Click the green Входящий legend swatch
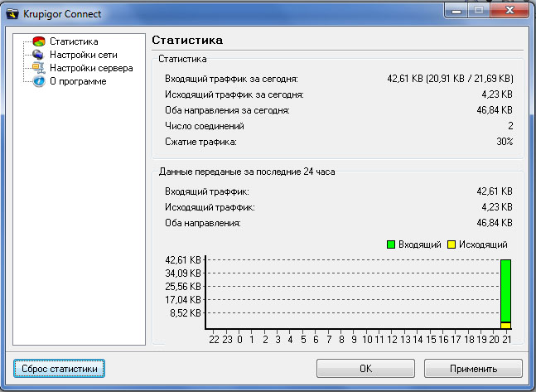The width and height of the screenshot is (536, 392). [x=391, y=244]
